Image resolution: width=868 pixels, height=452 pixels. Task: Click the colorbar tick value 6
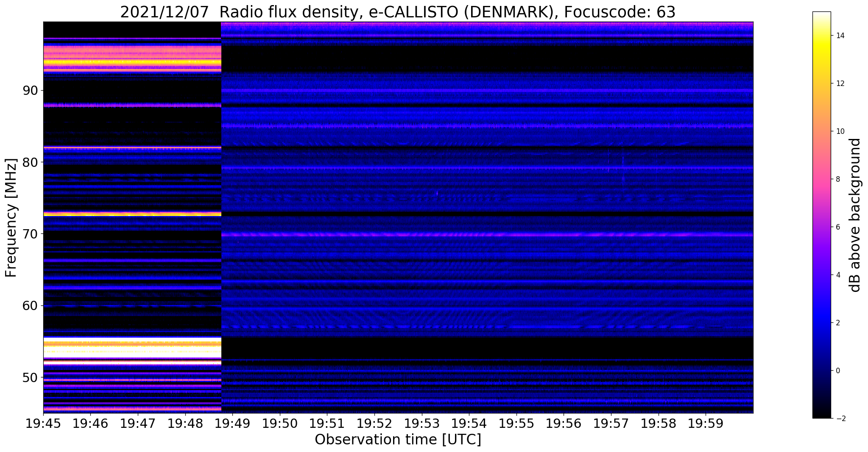pyautogui.click(x=837, y=227)
